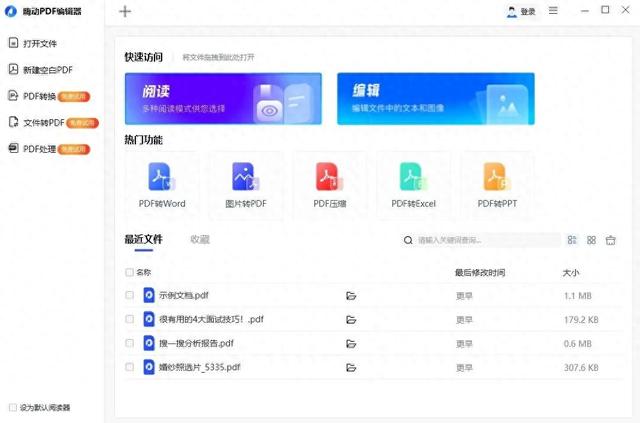Viewport: 640px width, 423px height.
Task: Check the select-all 名称 checkbox
Action: point(129,272)
